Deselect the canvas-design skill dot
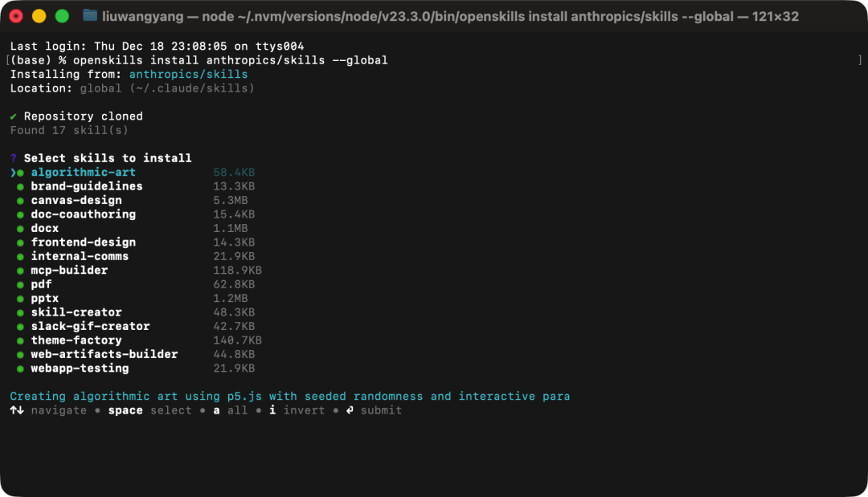This screenshot has width=868, height=497. pyautogui.click(x=21, y=201)
